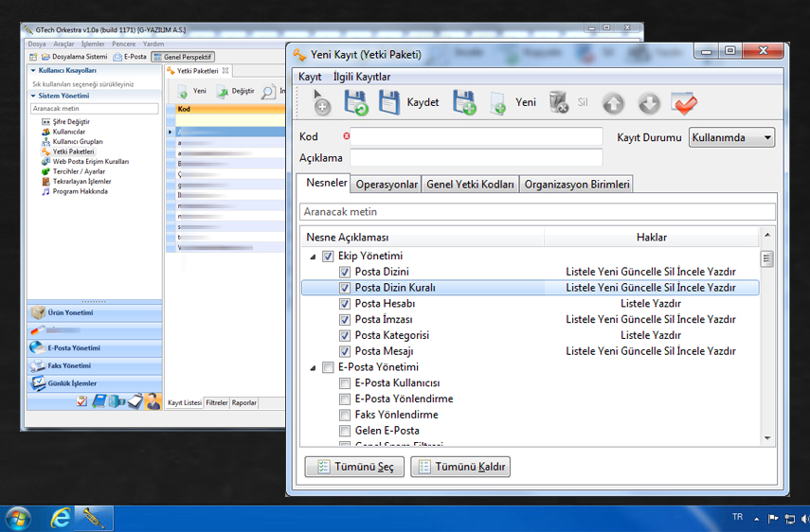
Task: Open the Windows Start menu
Action: point(18,518)
